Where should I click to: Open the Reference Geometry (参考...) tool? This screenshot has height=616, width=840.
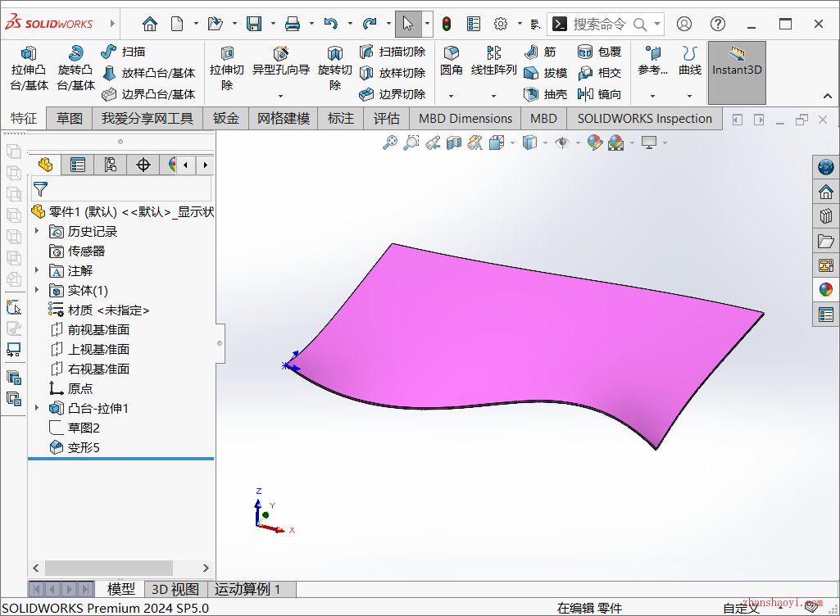652,61
